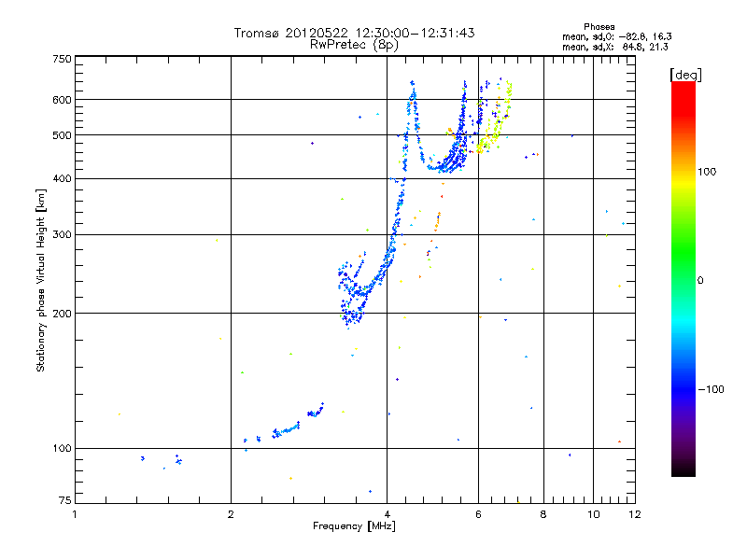
Task: Click the '[deg]' colorbar unit label
Action: click(685, 75)
